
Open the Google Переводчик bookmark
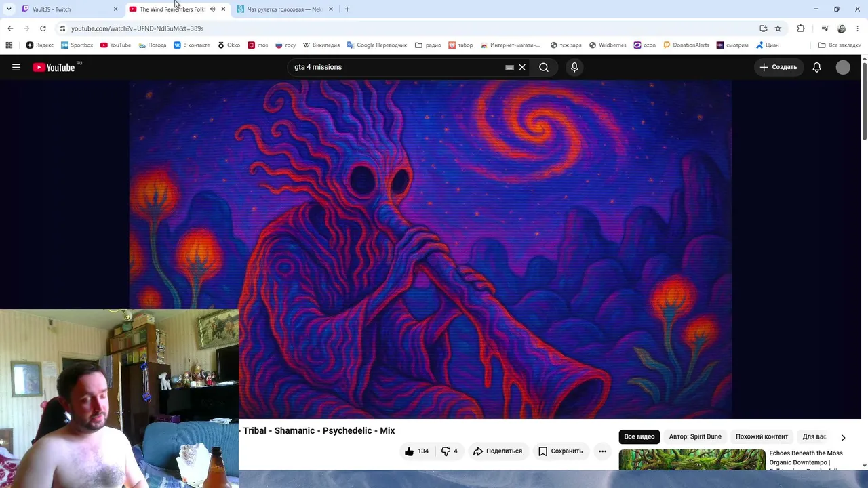tap(377, 45)
